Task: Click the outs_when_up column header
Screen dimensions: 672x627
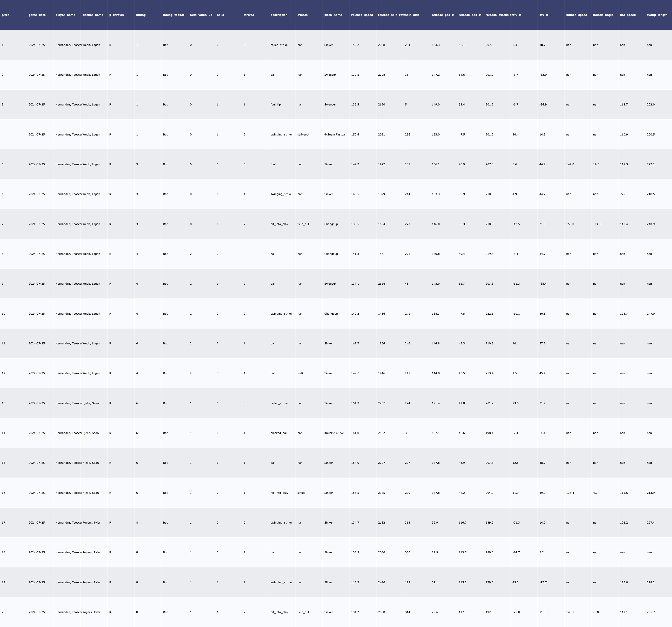Action: click(201, 15)
